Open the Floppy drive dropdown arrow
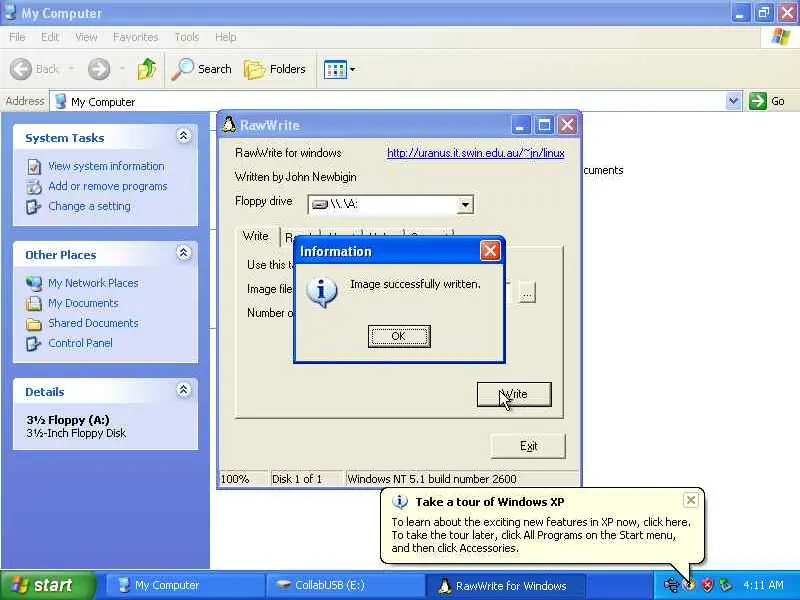Screen dimensions: 800x600 pyautogui.click(x=465, y=205)
